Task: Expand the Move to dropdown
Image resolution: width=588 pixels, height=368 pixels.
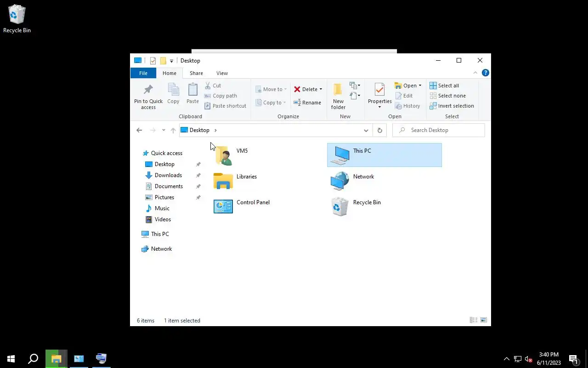Action: 285,89
